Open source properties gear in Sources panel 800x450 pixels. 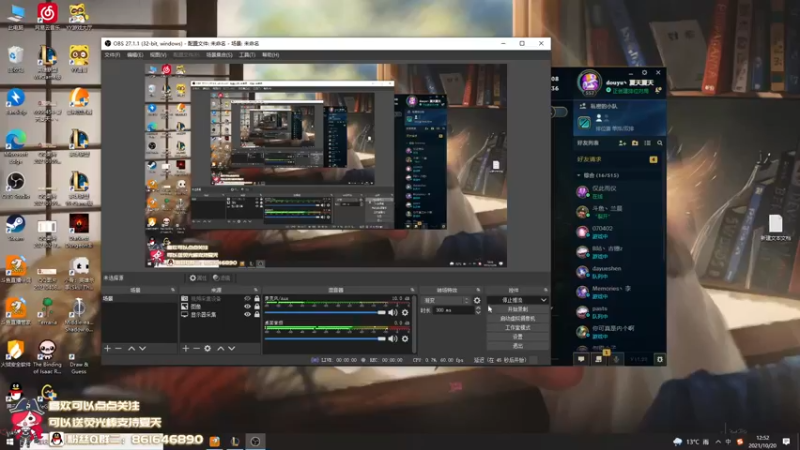click(208, 348)
